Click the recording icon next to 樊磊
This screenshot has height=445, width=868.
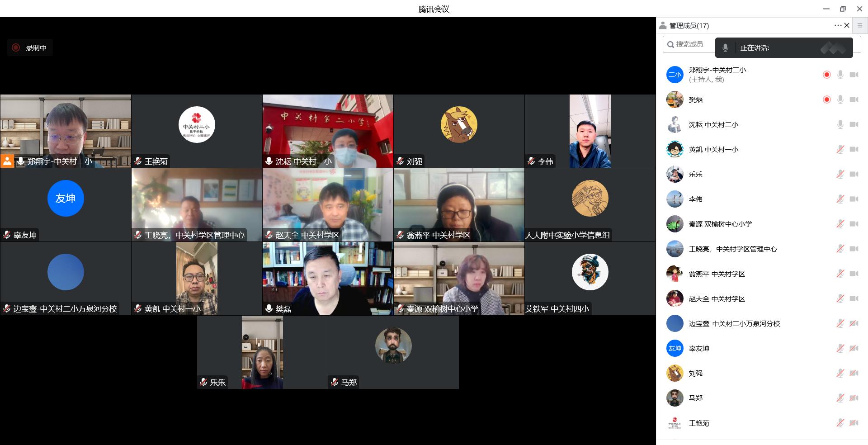click(826, 99)
